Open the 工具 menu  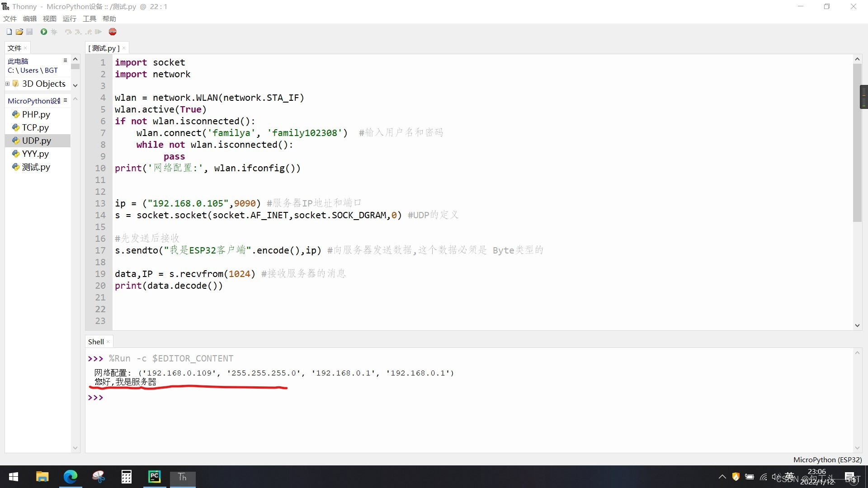89,19
